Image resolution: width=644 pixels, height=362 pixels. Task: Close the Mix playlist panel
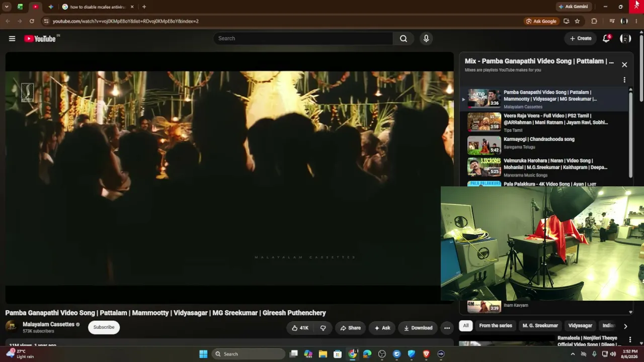tap(624, 64)
